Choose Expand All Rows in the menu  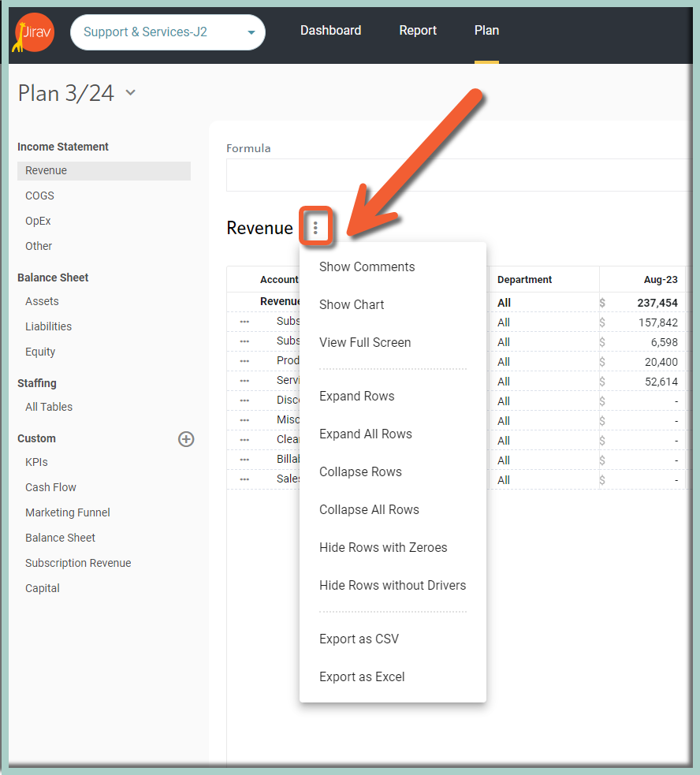pos(366,434)
